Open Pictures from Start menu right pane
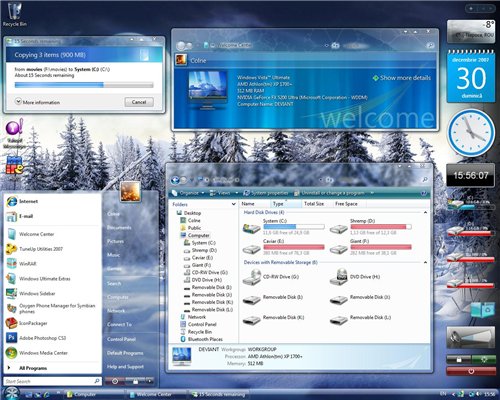Screen dimensions: 500x400 click(x=115, y=241)
